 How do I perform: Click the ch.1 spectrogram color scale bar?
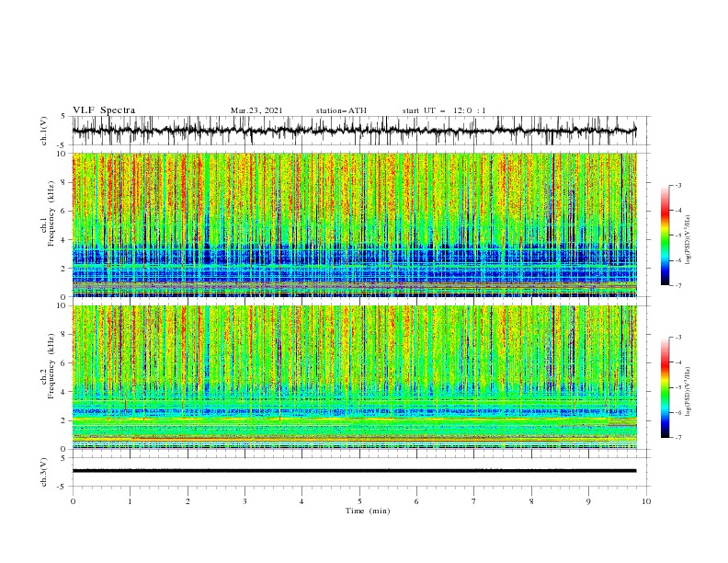point(665,236)
